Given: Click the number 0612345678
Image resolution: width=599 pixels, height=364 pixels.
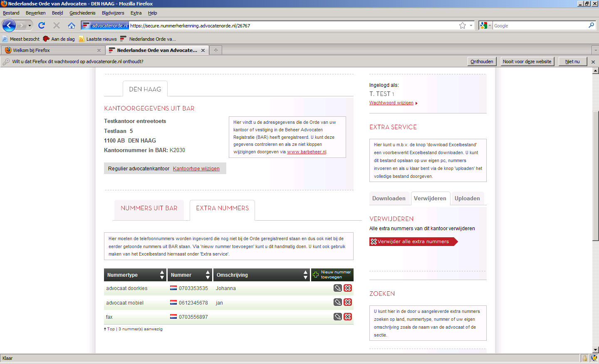Looking at the screenshot, I should coord(193,303).
